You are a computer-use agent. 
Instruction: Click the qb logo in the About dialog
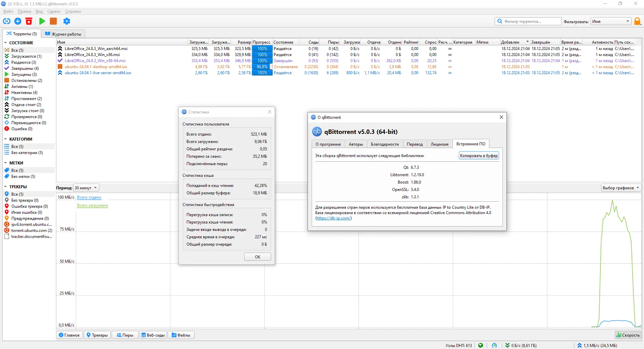[x=317, y=132]
